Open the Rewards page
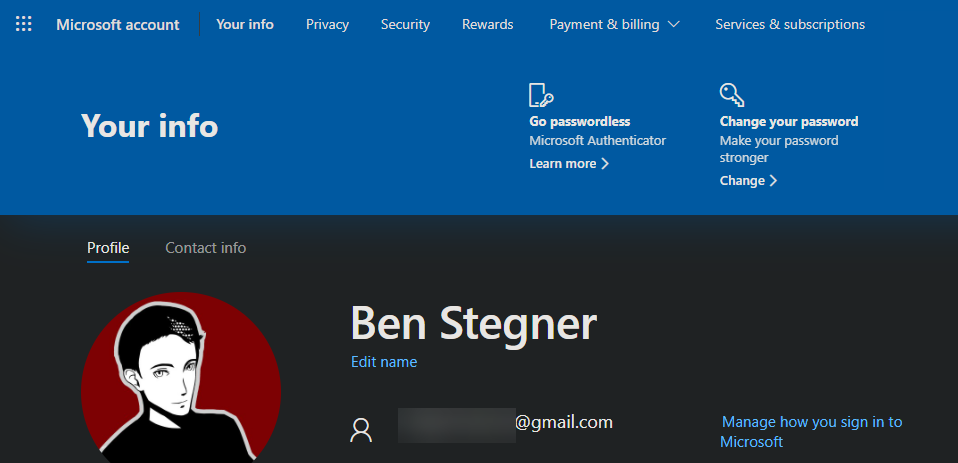Screen dimensions: 958x463 [488, 24]
